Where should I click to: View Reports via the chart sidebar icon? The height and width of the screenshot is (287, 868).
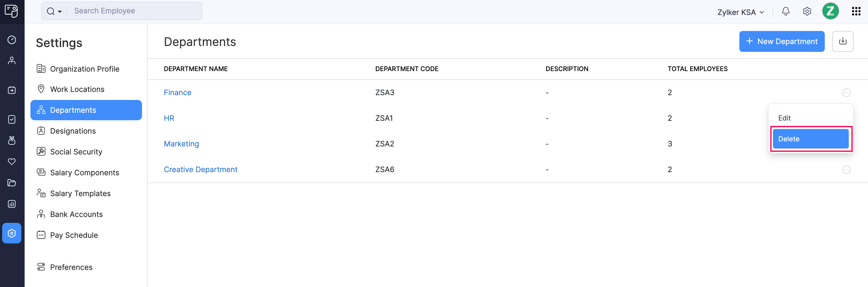tap(12, 204)
